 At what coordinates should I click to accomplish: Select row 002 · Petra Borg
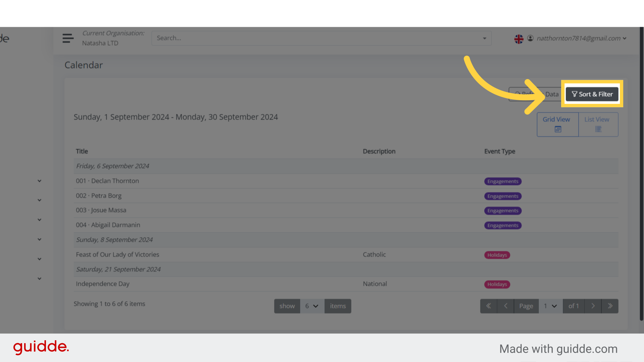pyautogui.click(x=346, y=196)
